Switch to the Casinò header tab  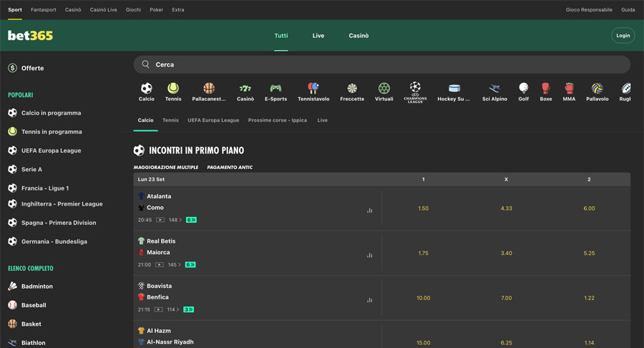click(358, 36)
